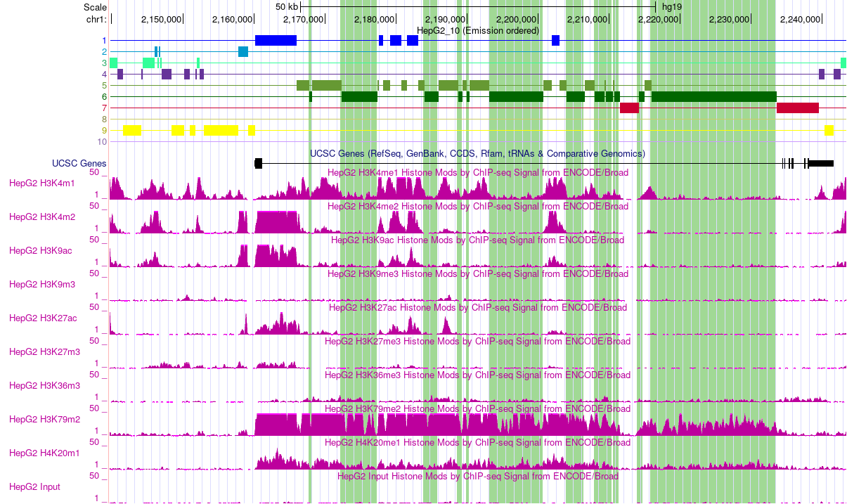This screenshot has height=504, width=847.
Task: Click the red segment in state row 7
Action: click(629, 108)
